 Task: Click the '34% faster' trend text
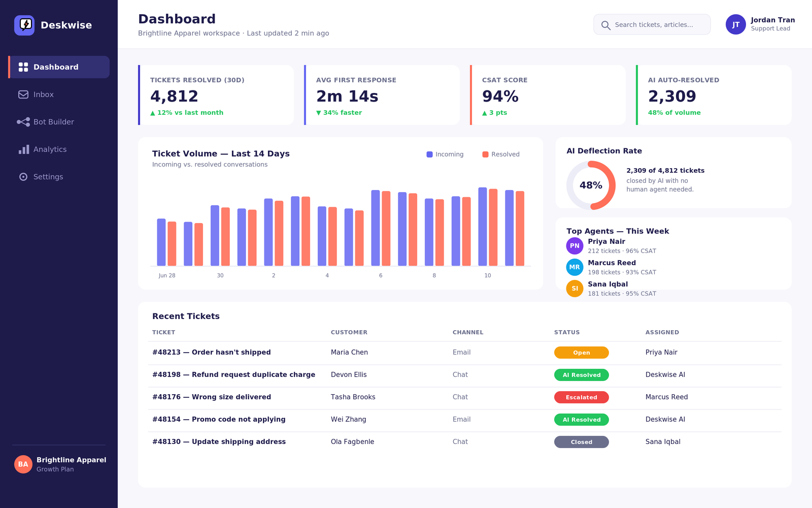[x=339, y=113]
